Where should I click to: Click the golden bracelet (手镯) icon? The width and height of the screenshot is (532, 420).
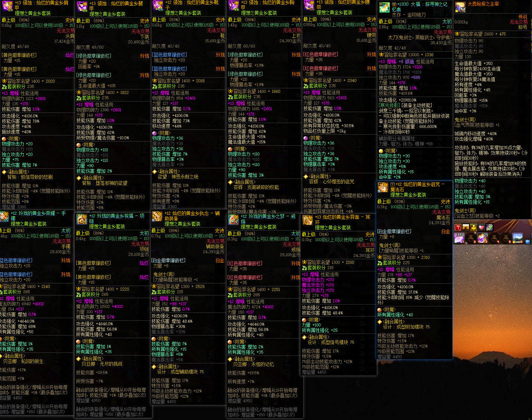coord(4,216)
